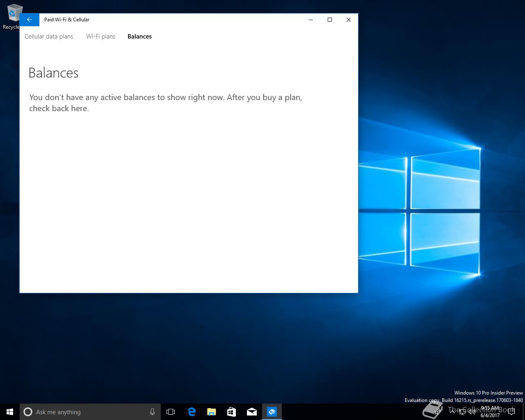The width and height of the screenshot is (525, 420).
Task: Open the Windows Start menu
Action: 10,412
